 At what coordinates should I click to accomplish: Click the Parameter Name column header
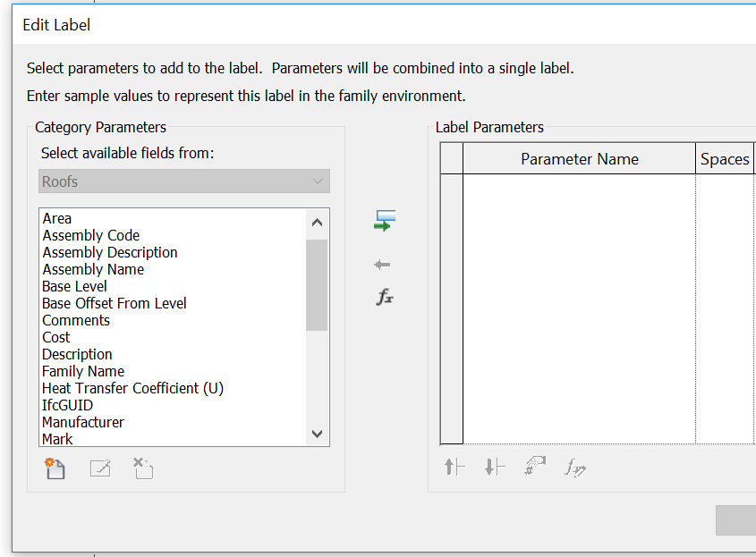coord(579,159)
